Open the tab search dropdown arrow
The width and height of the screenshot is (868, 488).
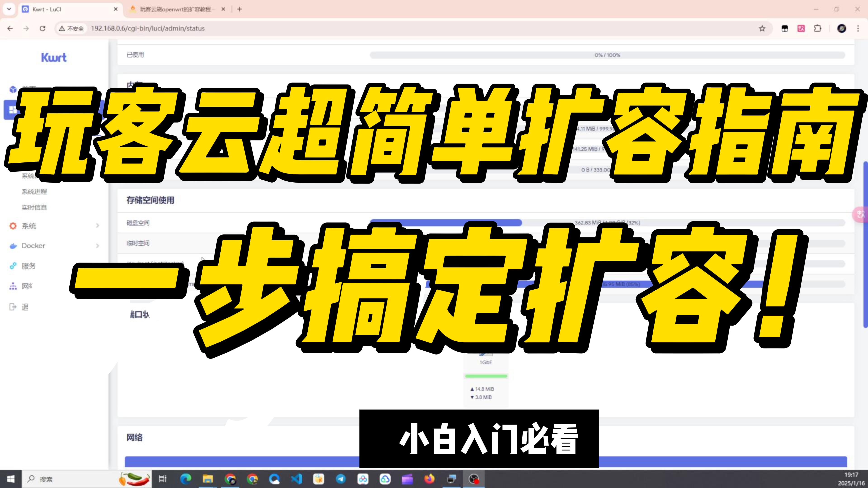(x=9, y=9)
